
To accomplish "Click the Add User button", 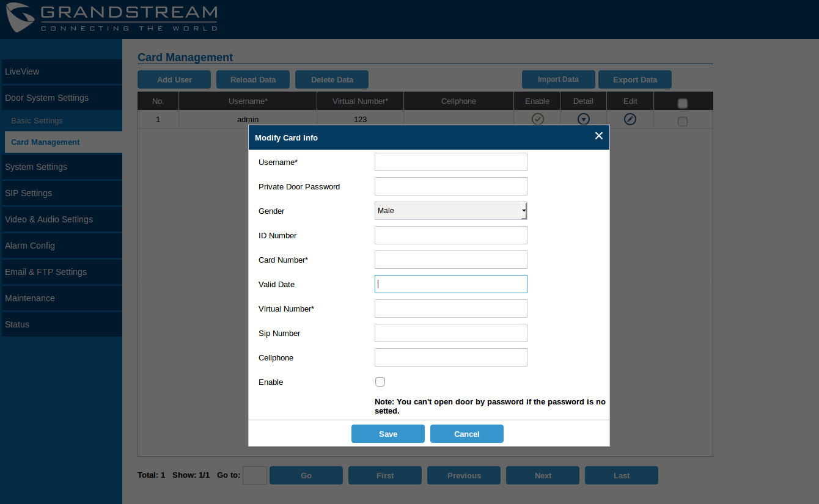I will click(174, 79).
